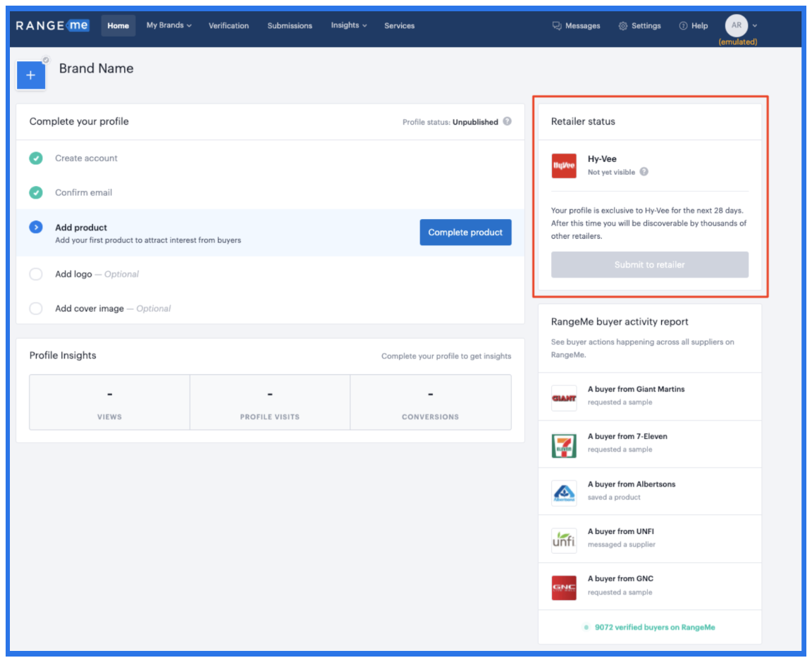Click the Albertsons logo
The height and width of the screenshot is (665, 812).
pyautogui.click(x=564, y=493)
